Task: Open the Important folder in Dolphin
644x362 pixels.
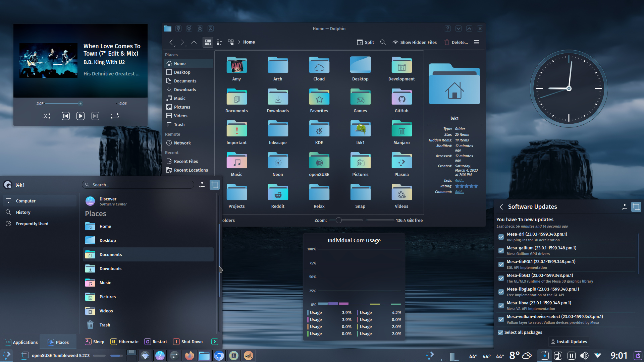Action: click(236, 132)
